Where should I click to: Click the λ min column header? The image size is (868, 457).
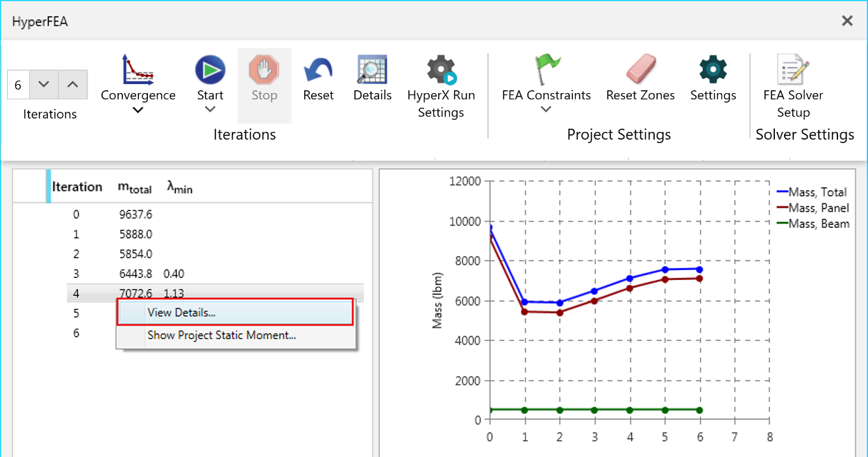tap(179, 188)
